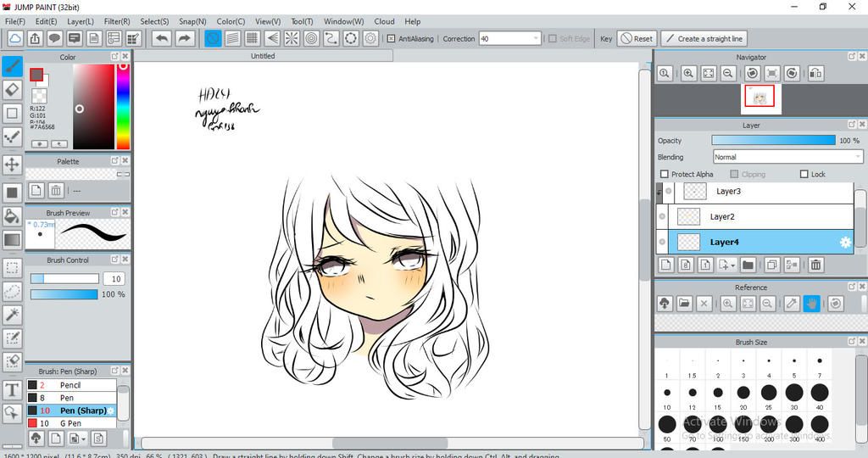Click the foreground color swatch
Screen dimensions: 868x458
coord(36,74)
